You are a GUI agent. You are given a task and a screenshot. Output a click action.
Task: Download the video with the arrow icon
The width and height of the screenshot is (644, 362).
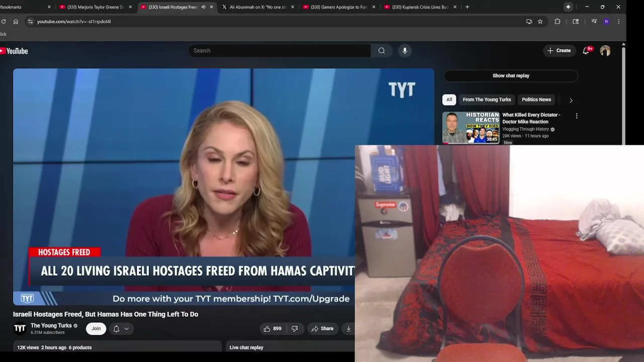348,329
